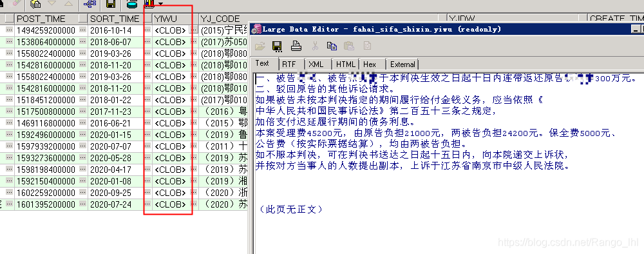The image size is (644, 254).
Task: Click the teal database export results icon
Action: tap(132, 5)
